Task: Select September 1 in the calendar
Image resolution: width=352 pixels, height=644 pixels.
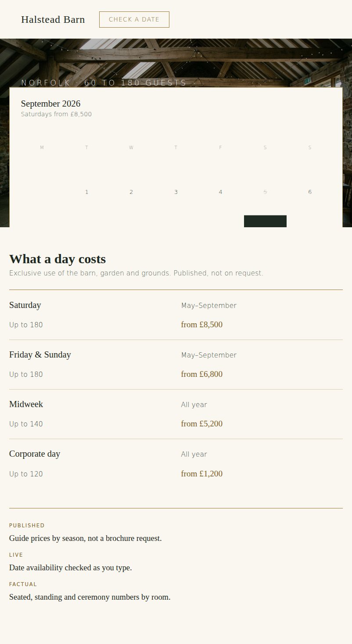Action: click(x=86, y=192)
